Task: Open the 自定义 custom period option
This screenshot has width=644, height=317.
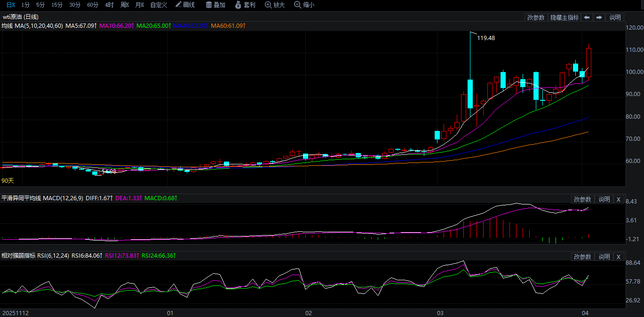Action: pyautogui.click(x=159, y=5)
